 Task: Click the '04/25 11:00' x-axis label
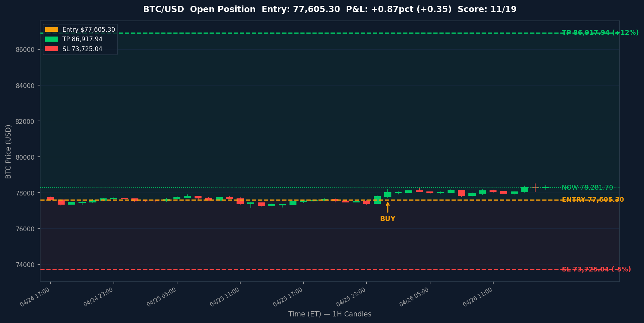[225, 297]
